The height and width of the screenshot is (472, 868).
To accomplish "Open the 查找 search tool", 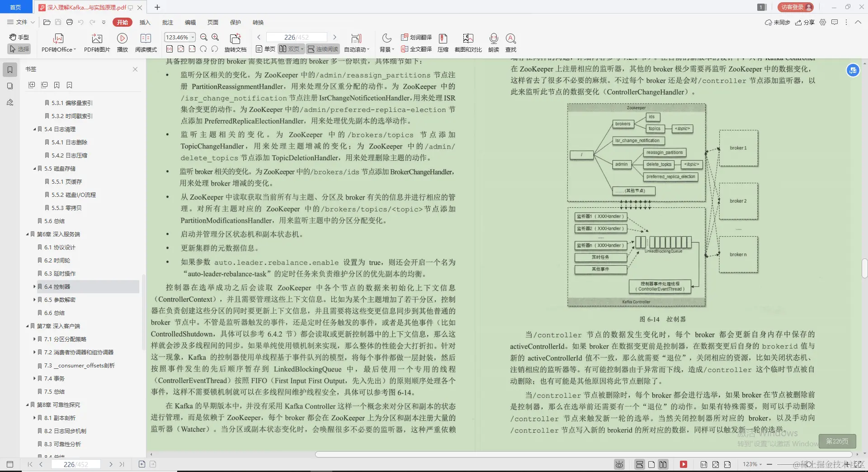I will pos(510,43).
